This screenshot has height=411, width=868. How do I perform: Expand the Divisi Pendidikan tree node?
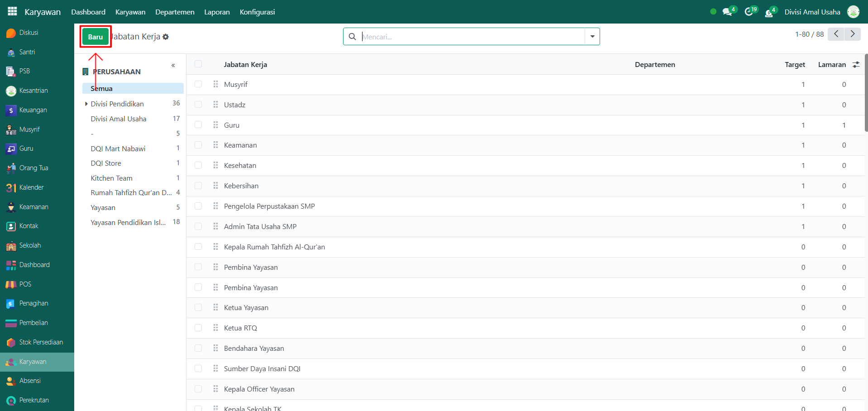coord(86,104)
